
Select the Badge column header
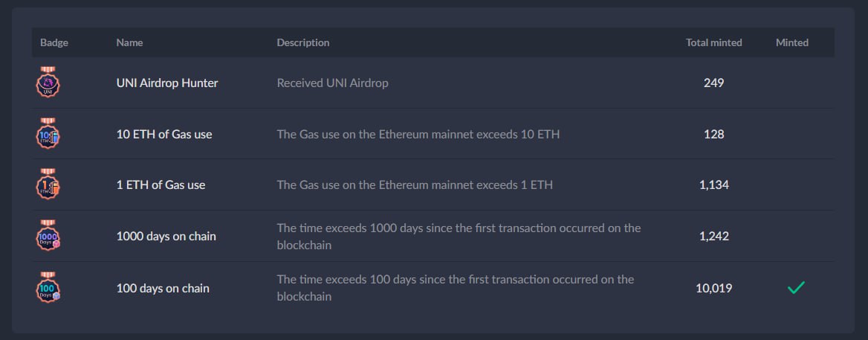(x=54, y=42)
